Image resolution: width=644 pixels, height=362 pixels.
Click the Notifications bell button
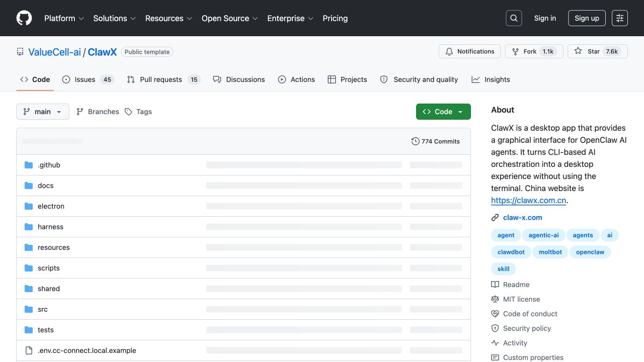point(470,51)
